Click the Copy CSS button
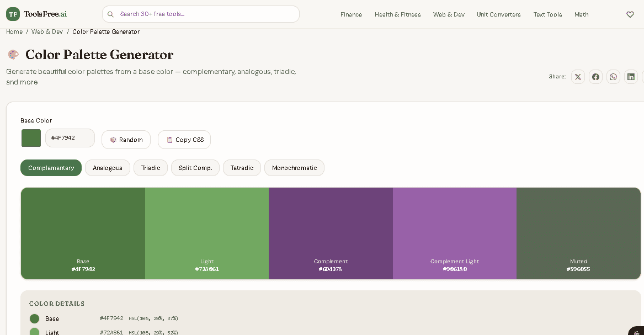644x335 pixels. pyautogui.click(x=184, y=140)
